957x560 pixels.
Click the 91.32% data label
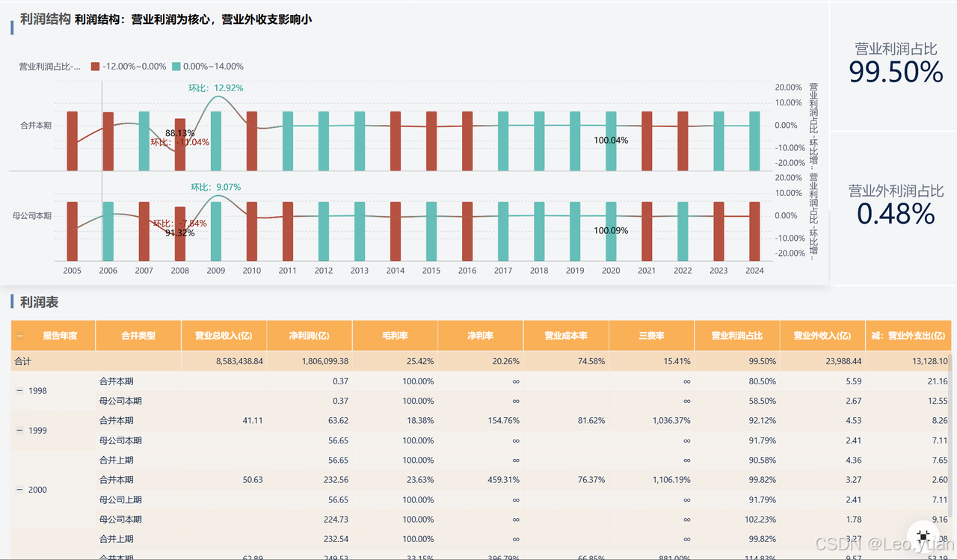180,233
